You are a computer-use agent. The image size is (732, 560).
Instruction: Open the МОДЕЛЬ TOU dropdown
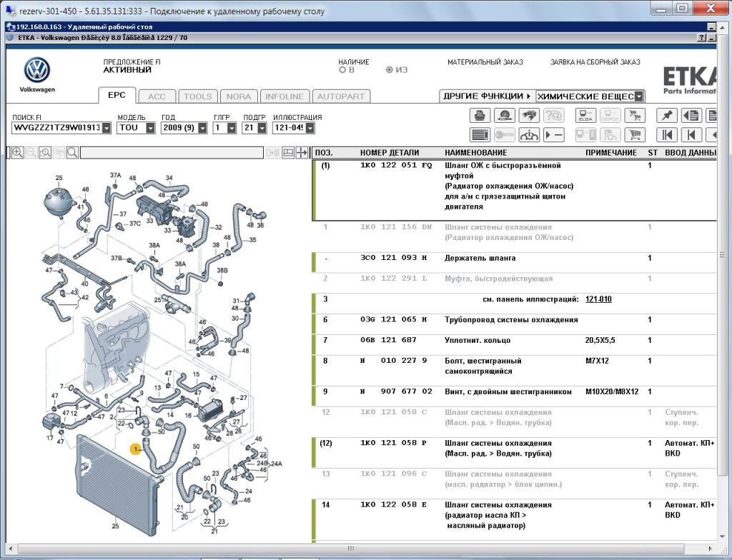(150, 128)
